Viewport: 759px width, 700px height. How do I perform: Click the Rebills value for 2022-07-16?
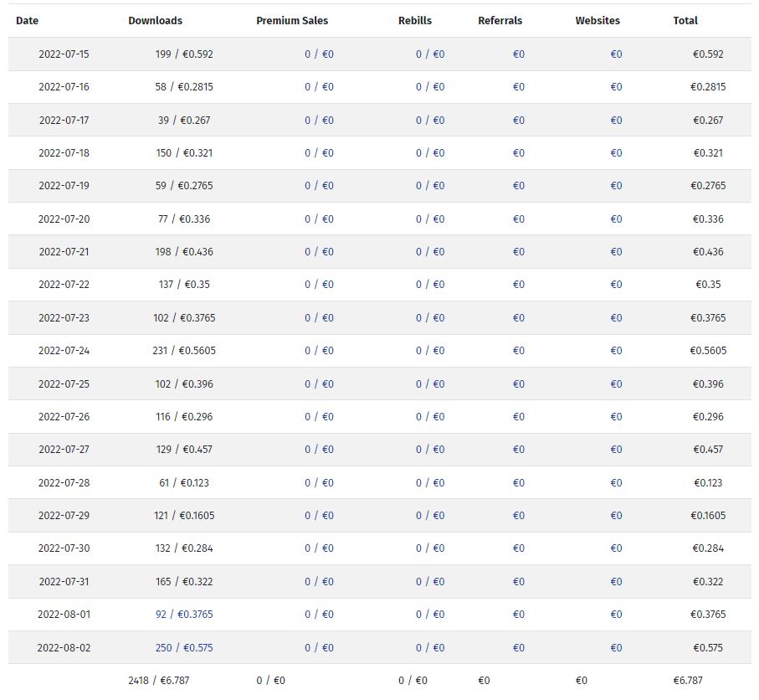430,87
